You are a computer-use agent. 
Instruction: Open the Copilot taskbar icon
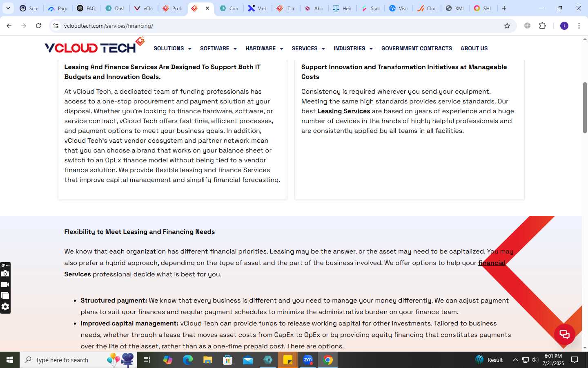(x=168, y=360)
